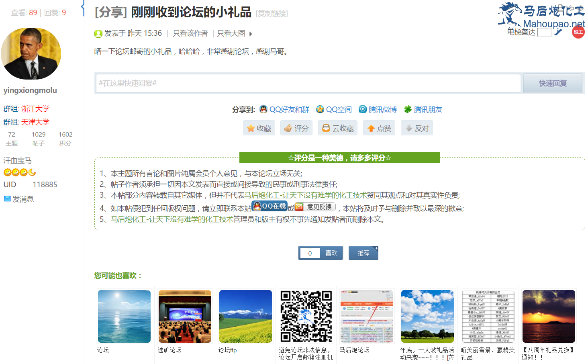Click the star 收藏 button
Screen dimensions: 588x364
click(x=259, y=128)
